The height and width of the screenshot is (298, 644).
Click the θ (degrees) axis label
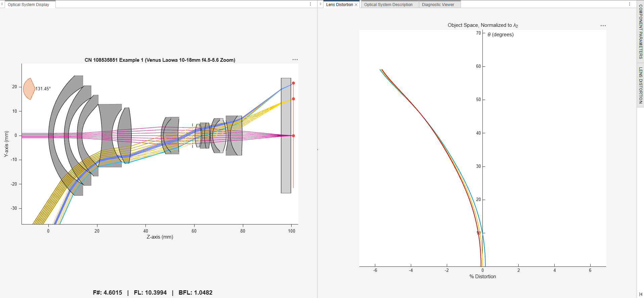[501, 35]
